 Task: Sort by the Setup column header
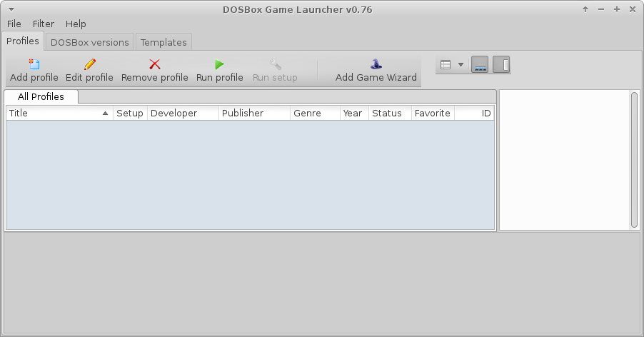[130, 114]
